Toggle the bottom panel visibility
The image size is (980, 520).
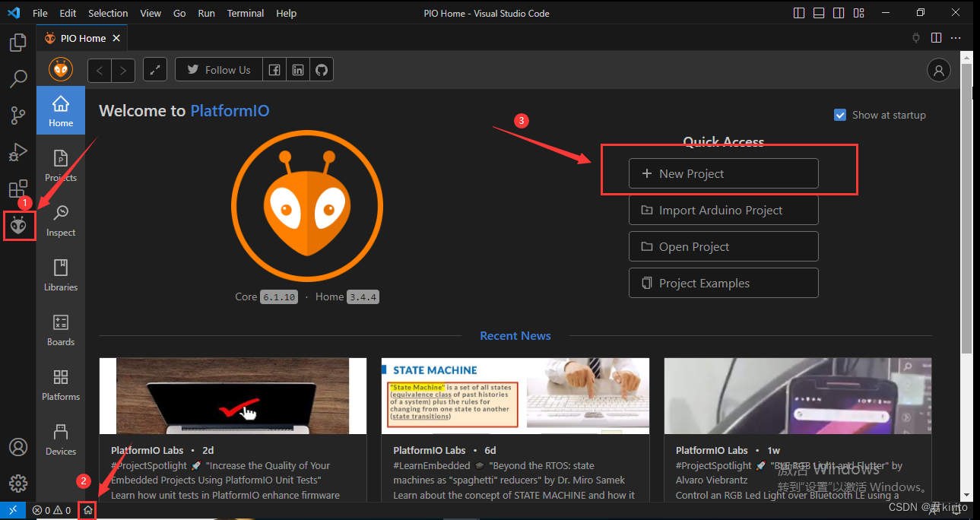coord(818,12)
